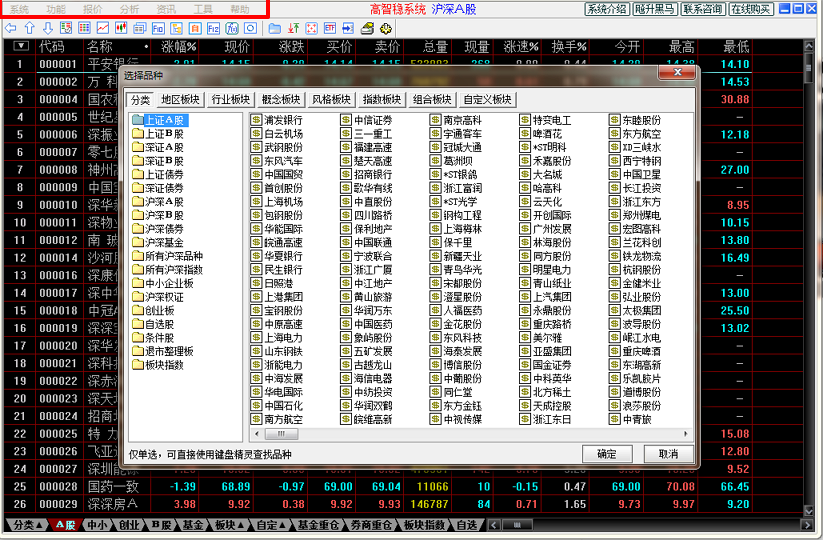Click the F12 toolbar icon
Viewport: 823px width, 540px height.
(x=213, y=28)
